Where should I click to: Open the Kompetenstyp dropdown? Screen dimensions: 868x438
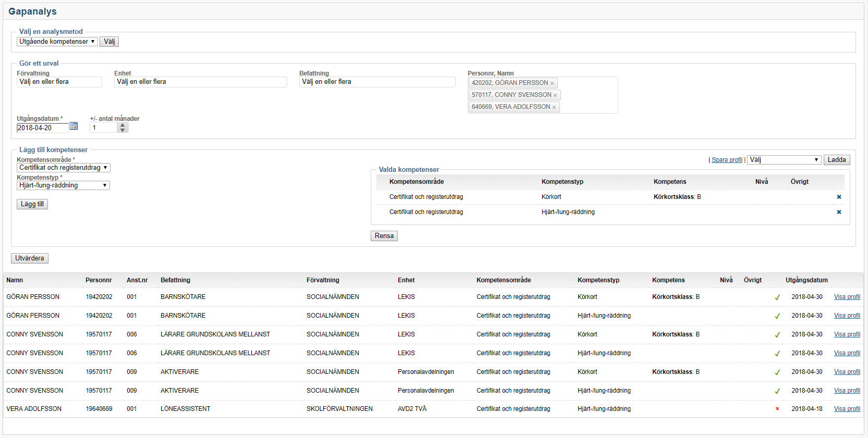point(63,185)
